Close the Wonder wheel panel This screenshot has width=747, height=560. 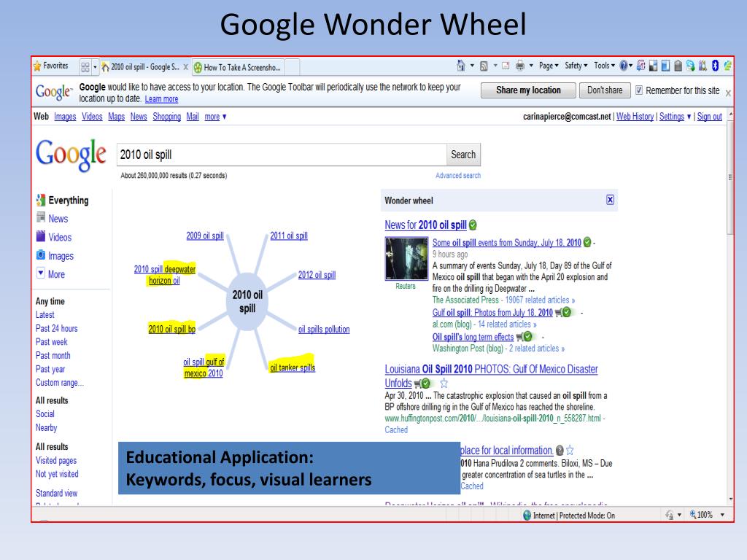click(x=610, y=200)
